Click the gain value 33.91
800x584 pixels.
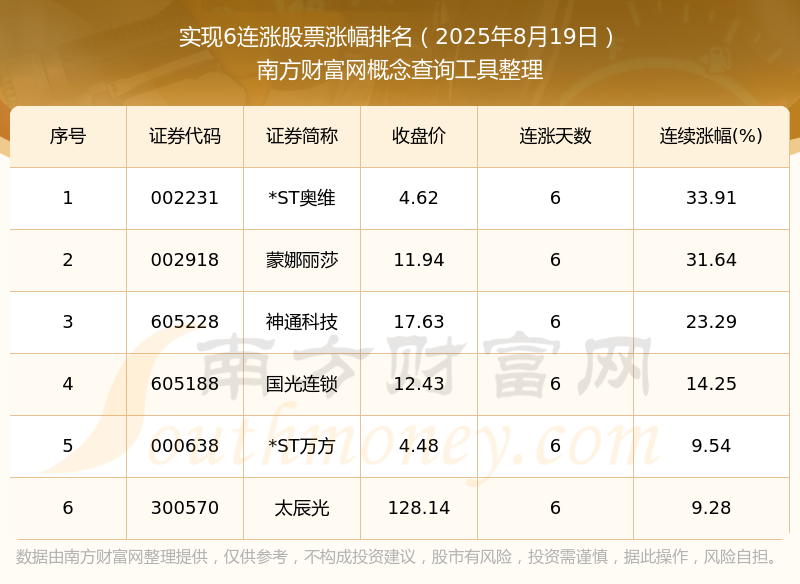point(711,198)
